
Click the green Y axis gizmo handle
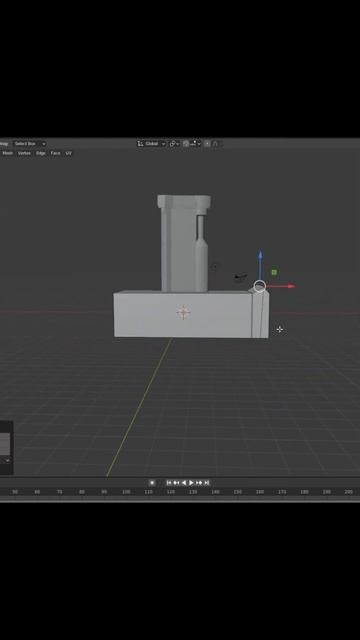(274, 272)
